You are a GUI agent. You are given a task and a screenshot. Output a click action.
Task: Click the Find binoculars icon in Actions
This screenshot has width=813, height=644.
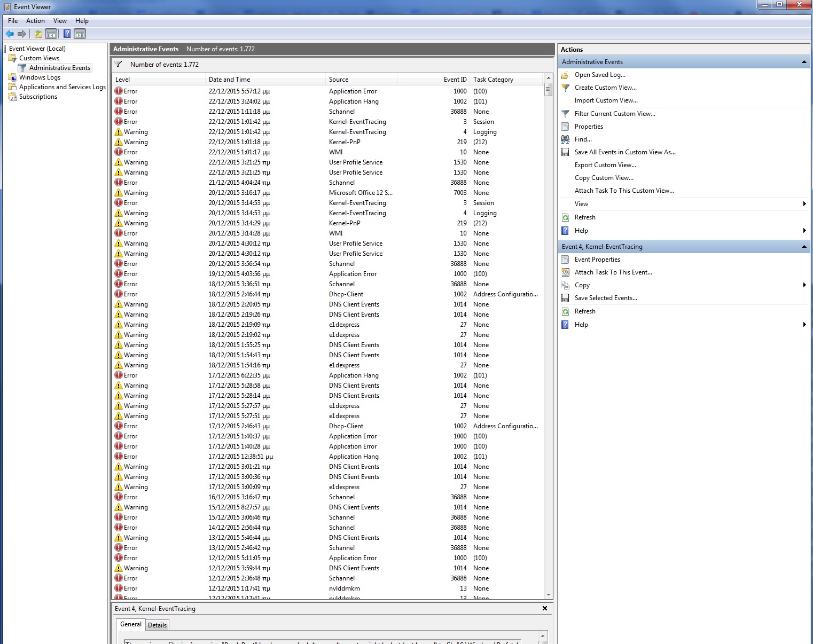(565, 139)
